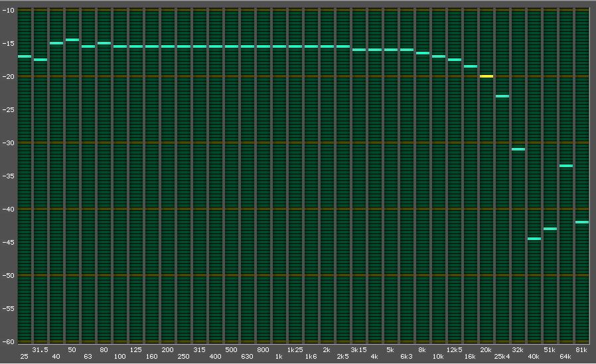The image size is (596, 364).
Task: Click the 5k frequency label
Action: [390, 350]
